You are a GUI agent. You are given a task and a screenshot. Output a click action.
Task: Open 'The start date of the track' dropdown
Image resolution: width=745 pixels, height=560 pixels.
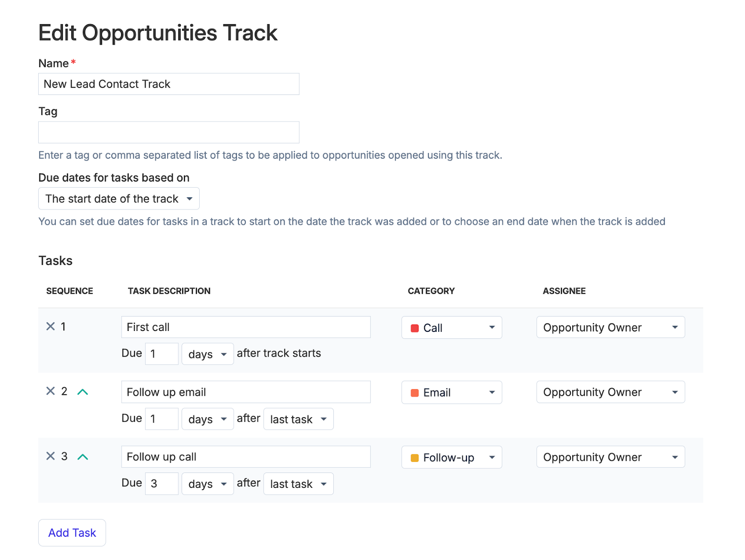tap(119, 199)
